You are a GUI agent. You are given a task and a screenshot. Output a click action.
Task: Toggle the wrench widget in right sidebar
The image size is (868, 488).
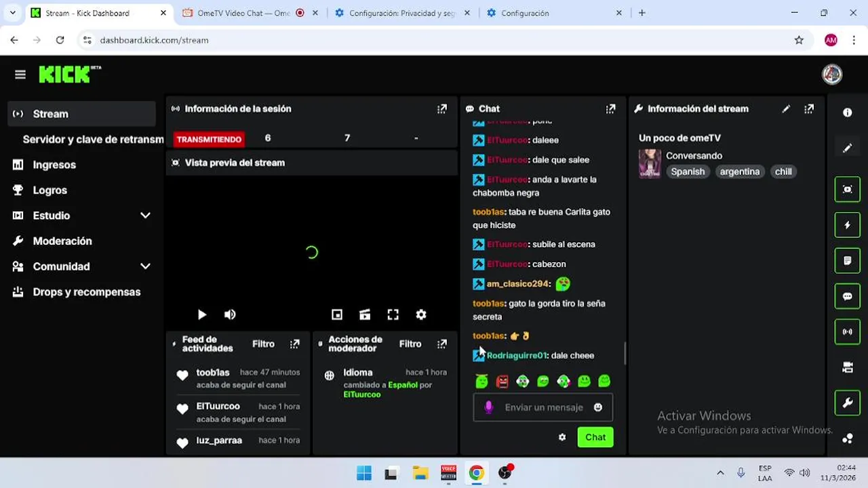[x=847, y=403]
